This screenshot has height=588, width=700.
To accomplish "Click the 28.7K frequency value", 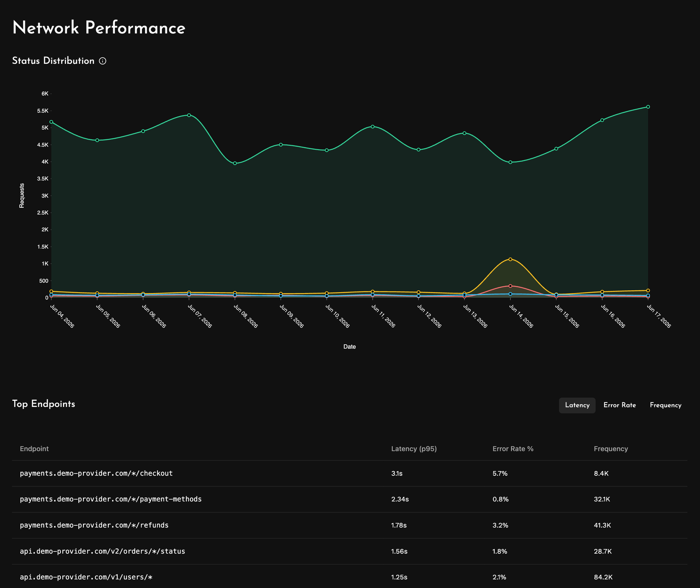I will coord(603,551).
